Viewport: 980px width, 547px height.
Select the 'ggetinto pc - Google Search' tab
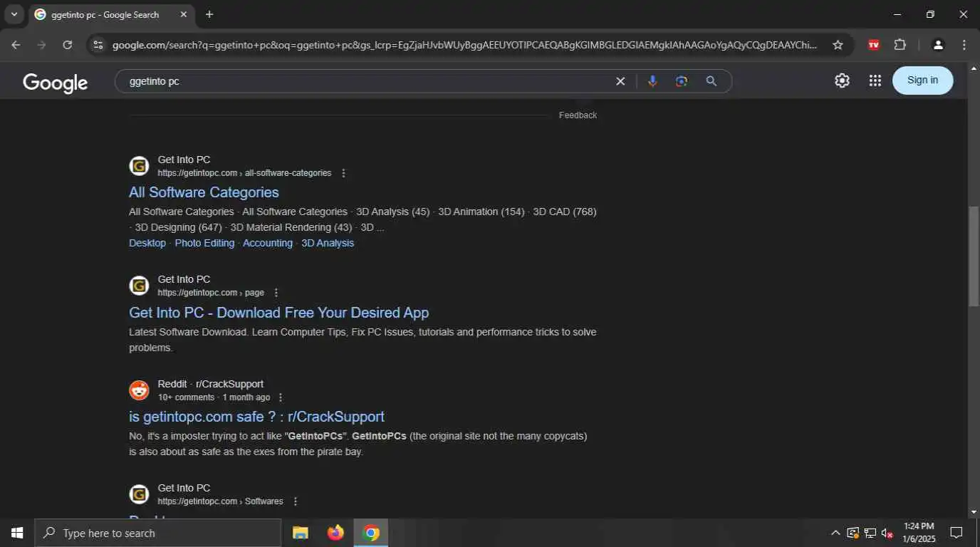click(x=110, y=14)
